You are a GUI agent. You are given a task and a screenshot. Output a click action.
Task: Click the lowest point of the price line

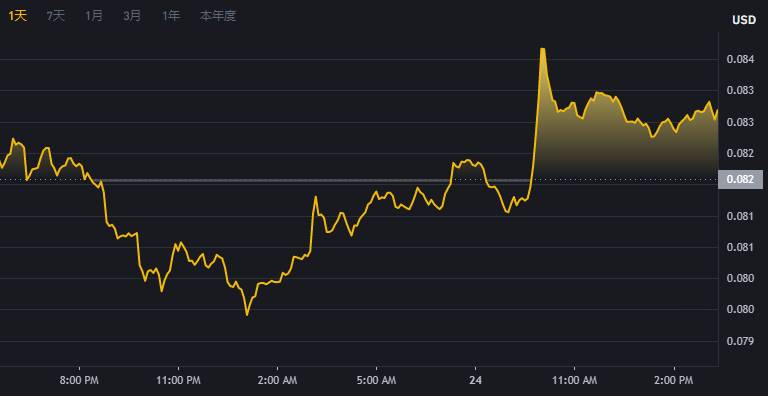coord(247,315)
